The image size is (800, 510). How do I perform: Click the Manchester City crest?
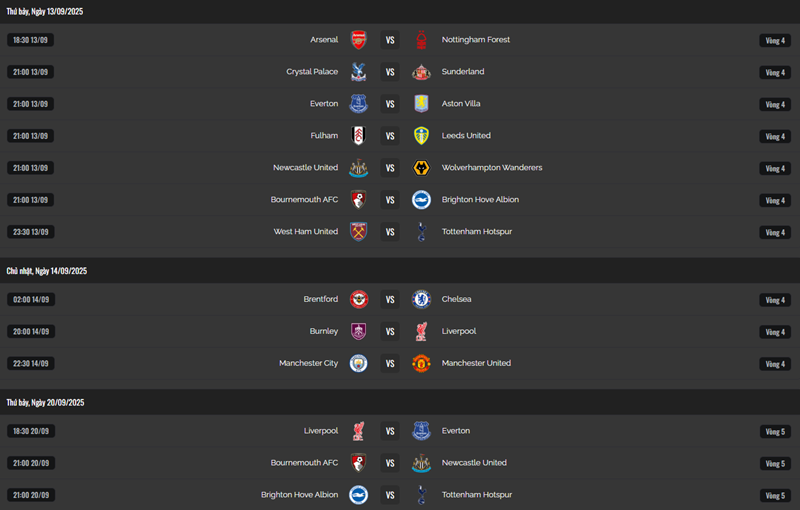[359, 363]
